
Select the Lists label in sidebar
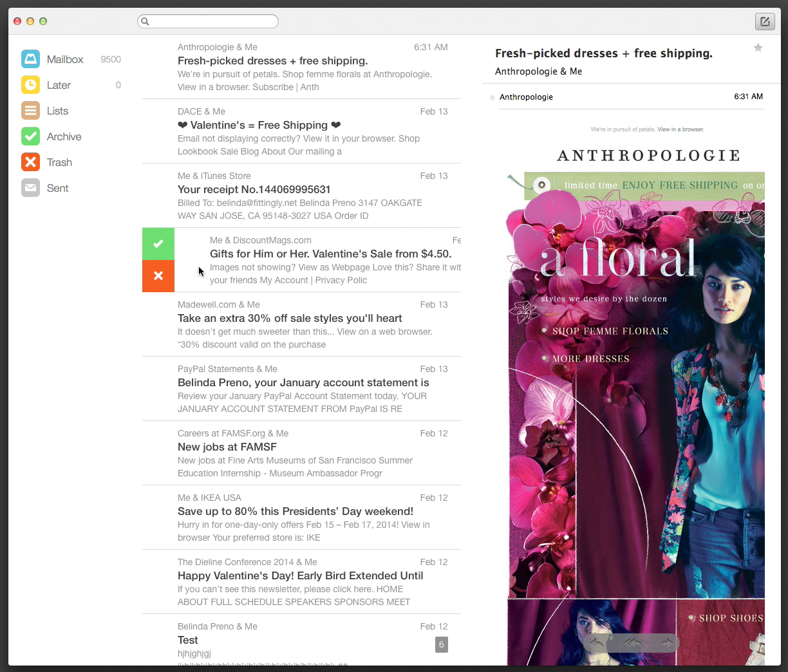click(57, 111)
